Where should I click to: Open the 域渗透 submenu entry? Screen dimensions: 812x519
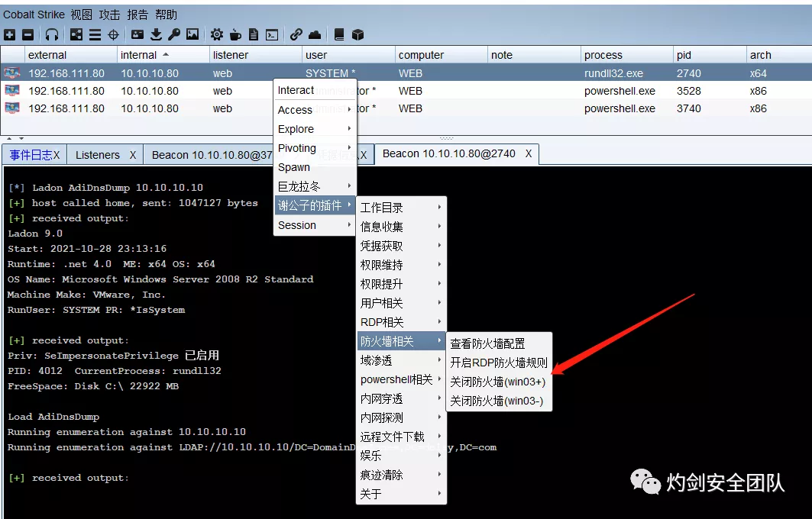coord(401,360)
